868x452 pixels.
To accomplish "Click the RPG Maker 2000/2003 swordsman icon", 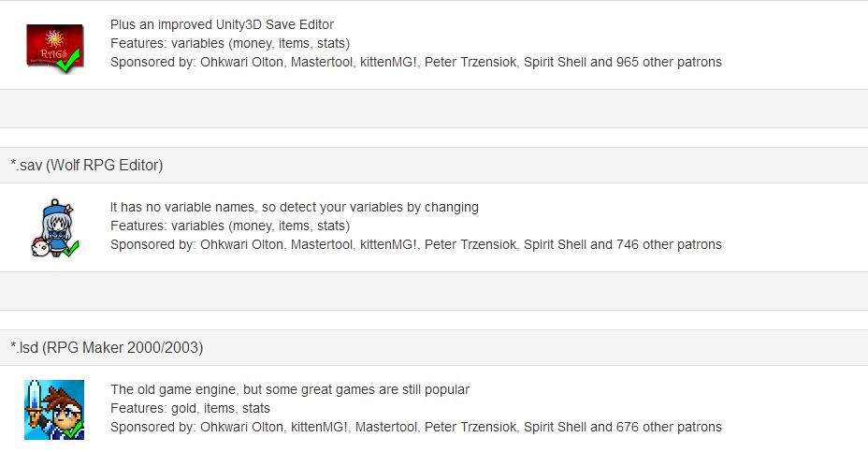I will point(53,410).
